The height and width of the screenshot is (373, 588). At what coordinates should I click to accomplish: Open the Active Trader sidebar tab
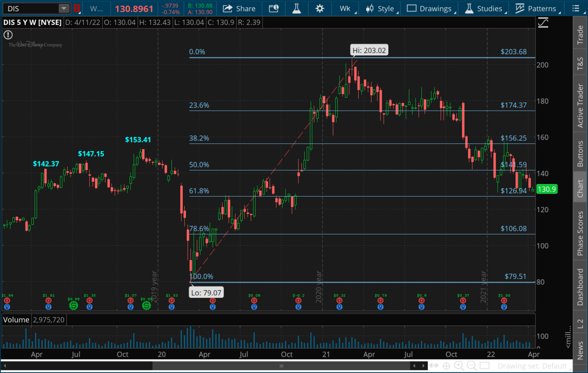tap(580, 104)
